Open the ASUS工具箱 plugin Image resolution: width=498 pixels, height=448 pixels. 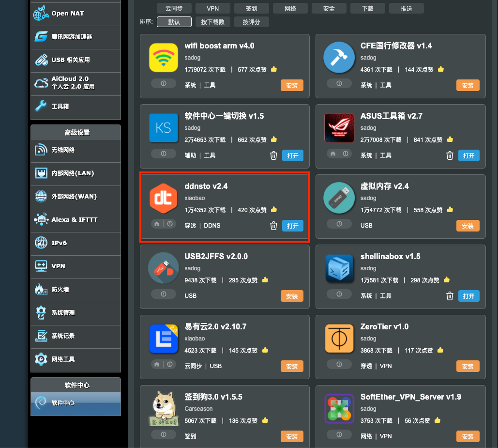point(469,155)
